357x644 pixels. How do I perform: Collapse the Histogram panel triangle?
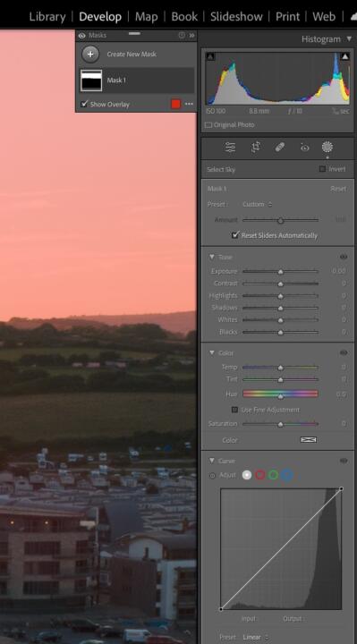(349, 38)
